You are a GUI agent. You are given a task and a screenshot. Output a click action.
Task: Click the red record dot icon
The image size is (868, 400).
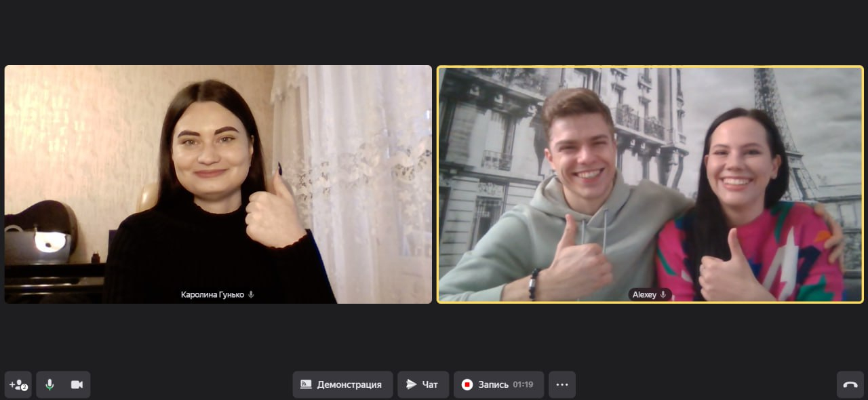tap(467, 384)
